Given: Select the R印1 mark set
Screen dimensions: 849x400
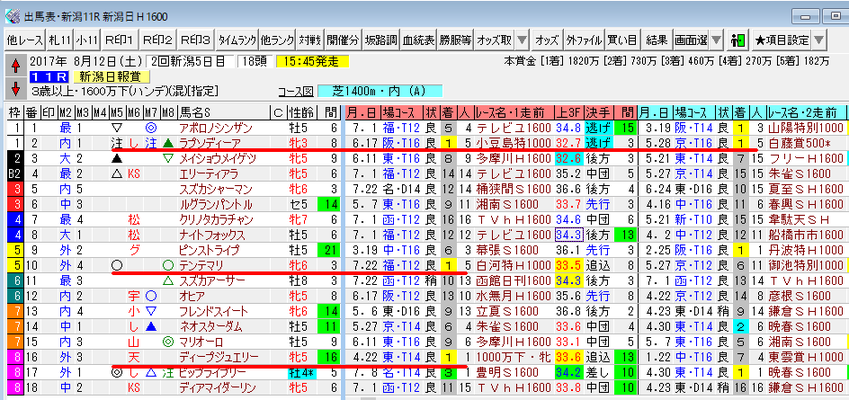Looking at the screenshot, I should click(119, 41).
